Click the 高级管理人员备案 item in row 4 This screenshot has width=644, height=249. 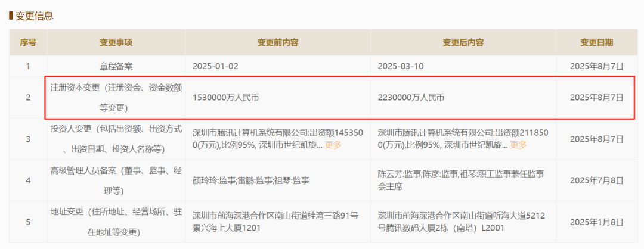[x=116, y=179]
